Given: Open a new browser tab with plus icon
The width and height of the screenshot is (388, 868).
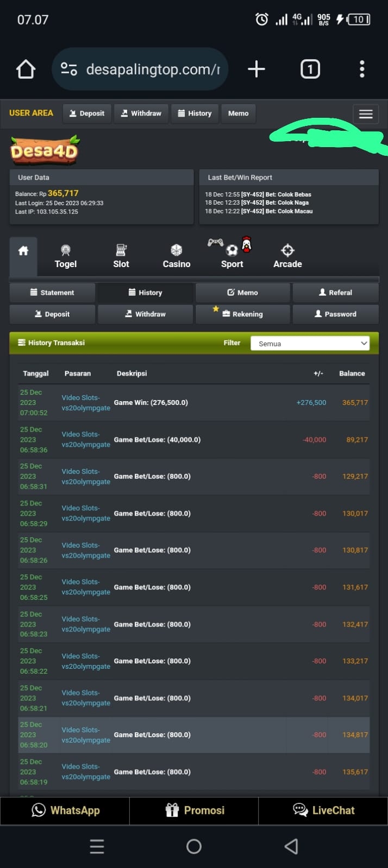Looking at the screenshot, I should [256, 69].
